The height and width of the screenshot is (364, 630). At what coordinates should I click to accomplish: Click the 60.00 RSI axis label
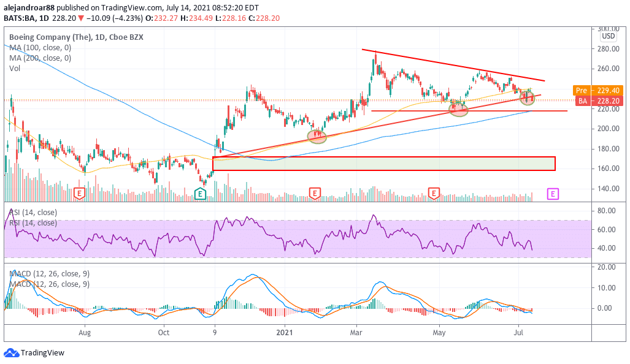point(606,230)
